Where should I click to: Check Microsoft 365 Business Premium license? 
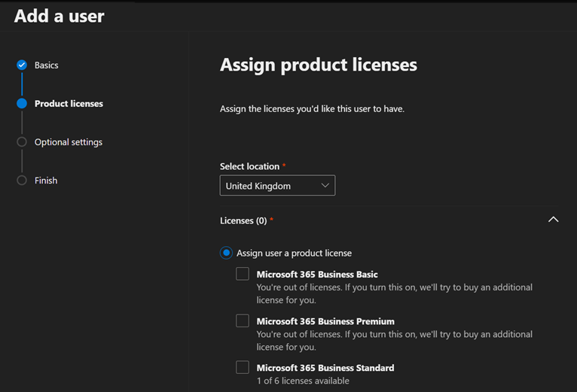(x=243, y=321)
